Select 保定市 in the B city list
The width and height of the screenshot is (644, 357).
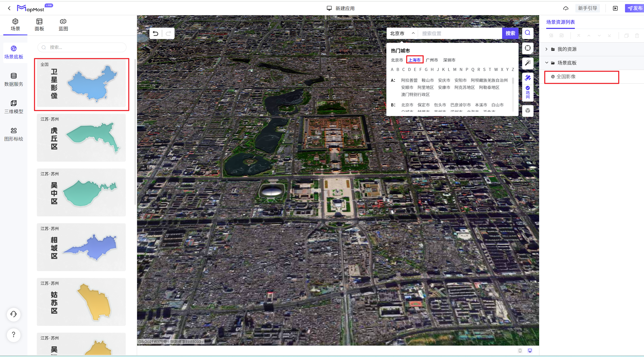pyautogui.click(x=424, y=105)
